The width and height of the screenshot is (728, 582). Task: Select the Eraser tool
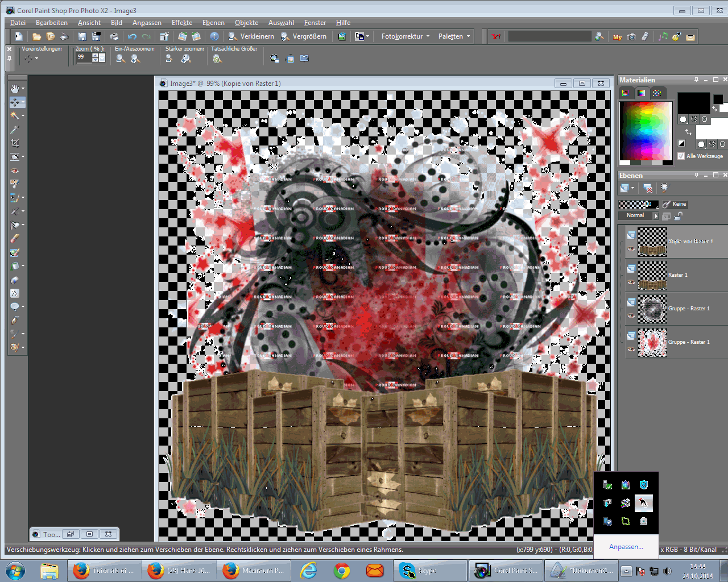15,239
